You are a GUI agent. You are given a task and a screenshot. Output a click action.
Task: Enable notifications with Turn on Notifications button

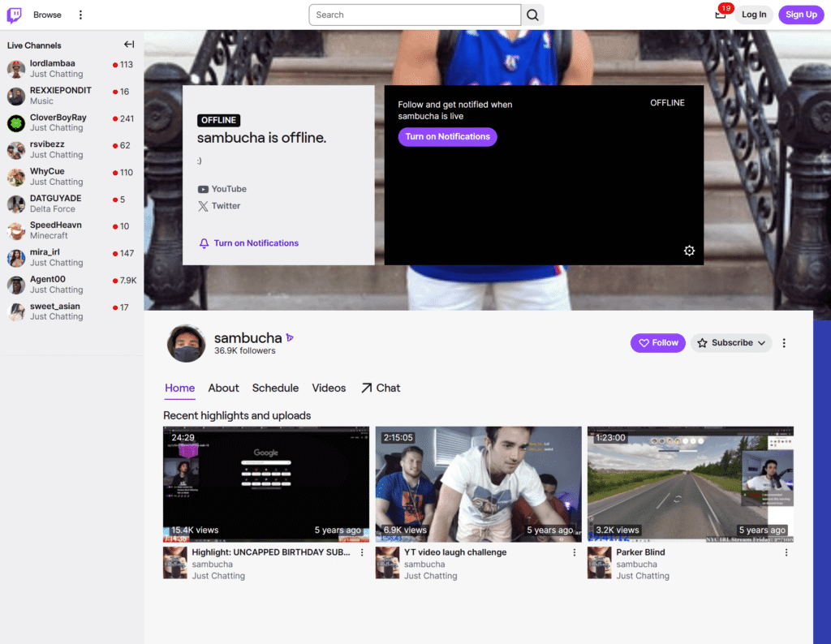click(447, 136)
